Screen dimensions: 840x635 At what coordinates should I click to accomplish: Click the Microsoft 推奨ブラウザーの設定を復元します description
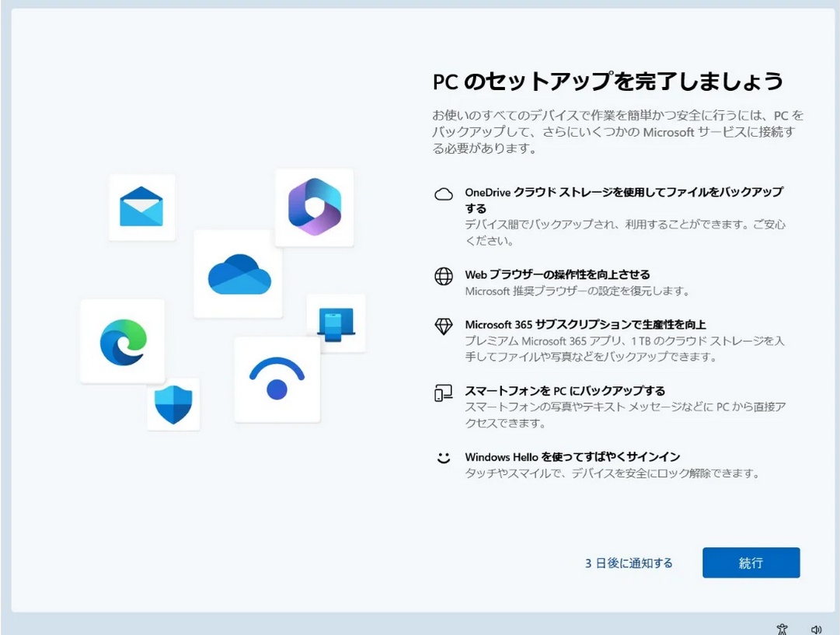tap(577, 291)
